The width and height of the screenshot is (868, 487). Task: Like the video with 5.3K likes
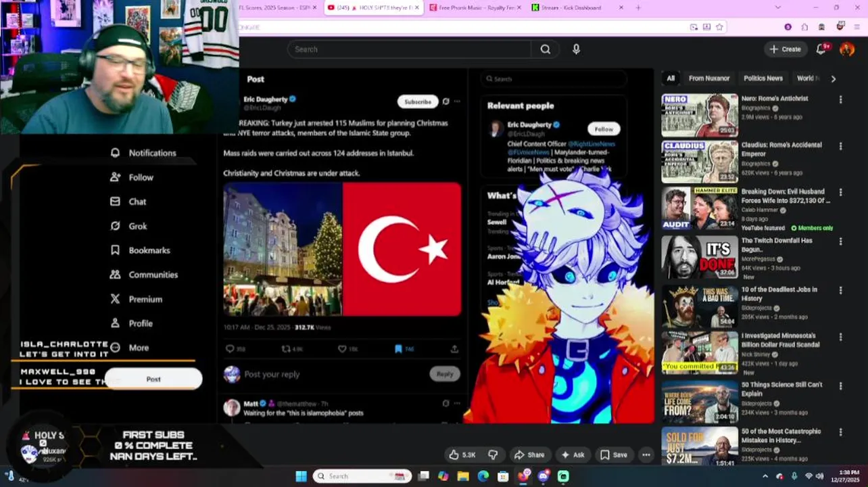coord(462,455)
